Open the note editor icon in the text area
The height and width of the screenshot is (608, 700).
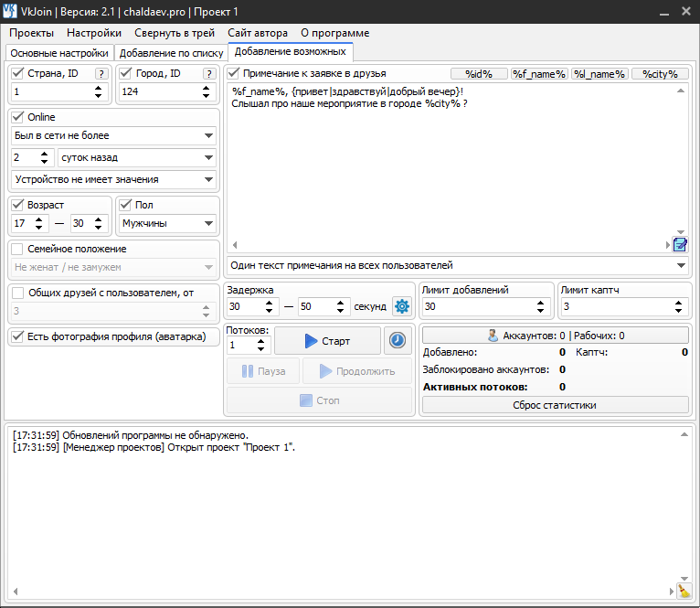(x=679, y=244)
